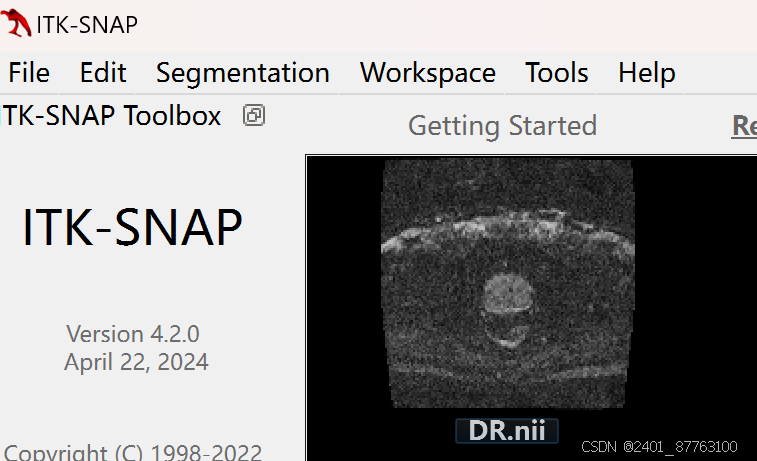Open the File menu
This screenshot has height=461, width=757.
29,73
